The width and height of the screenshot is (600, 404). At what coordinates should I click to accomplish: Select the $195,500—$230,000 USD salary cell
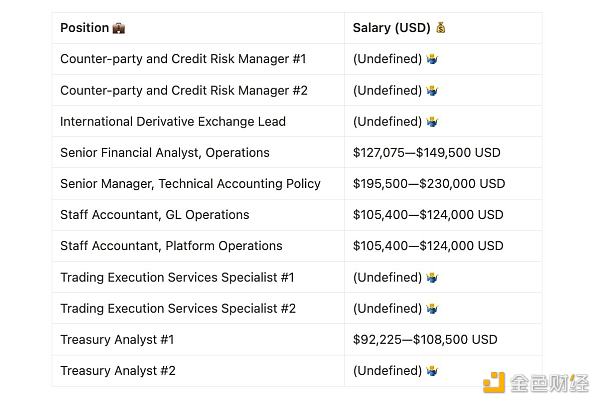coord(429,184)
